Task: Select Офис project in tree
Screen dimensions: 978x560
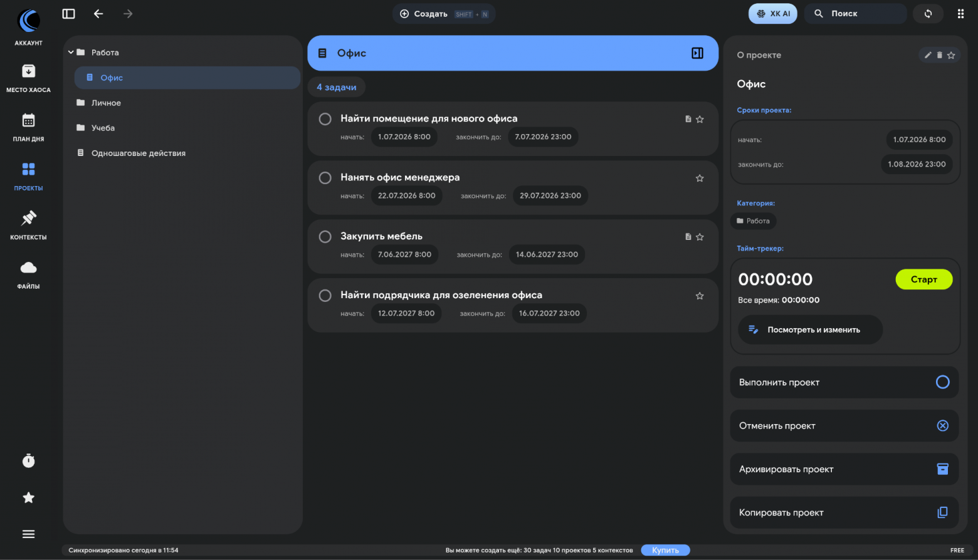Action: pyautogui.click(x=187, y=78)
